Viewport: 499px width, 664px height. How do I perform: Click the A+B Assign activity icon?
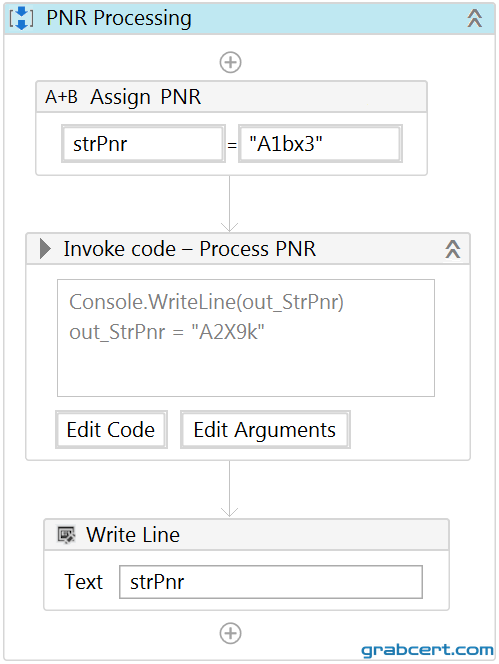(x=61, y=97)
